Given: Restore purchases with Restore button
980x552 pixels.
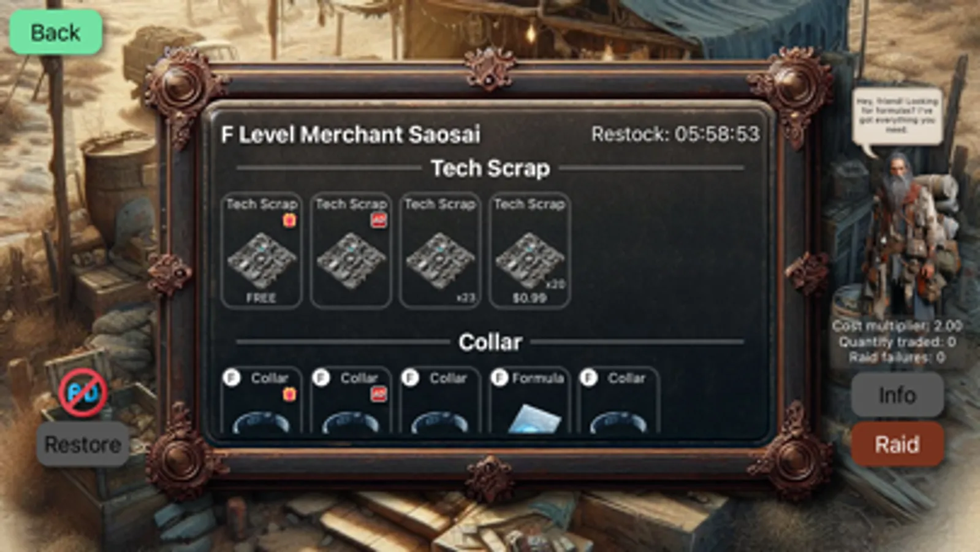Looking at the screenshot, I should point(83,444).
